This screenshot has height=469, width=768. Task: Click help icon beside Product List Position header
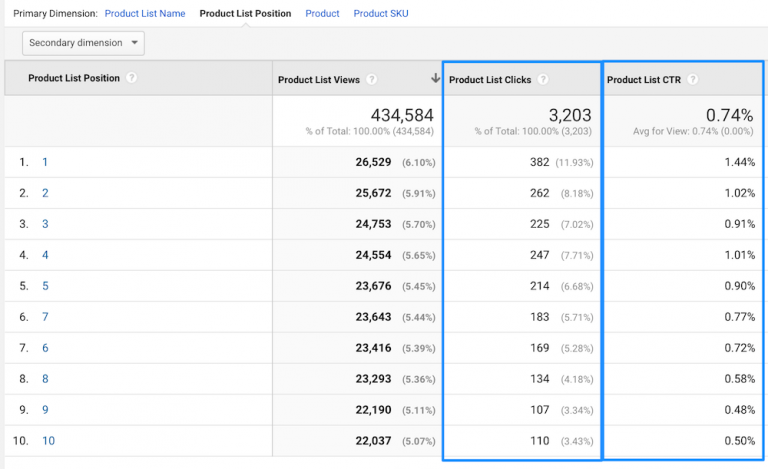pos(132,78)
